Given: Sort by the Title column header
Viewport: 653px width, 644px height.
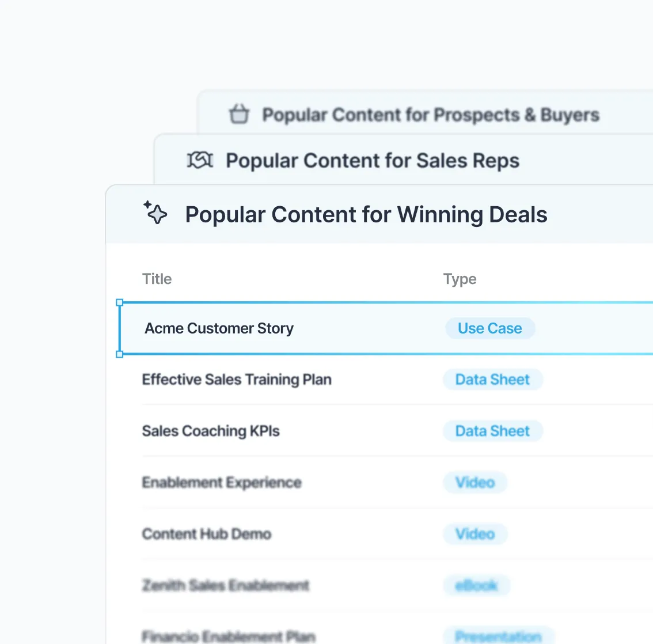Looking at the screenshot, I should tap(157, 279).
